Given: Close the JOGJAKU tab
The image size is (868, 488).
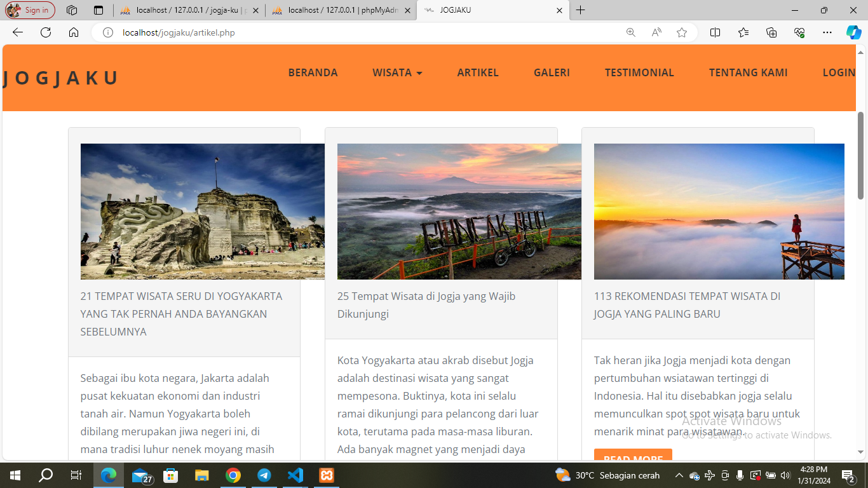Looking at the screenshot, I should [559, 10].
